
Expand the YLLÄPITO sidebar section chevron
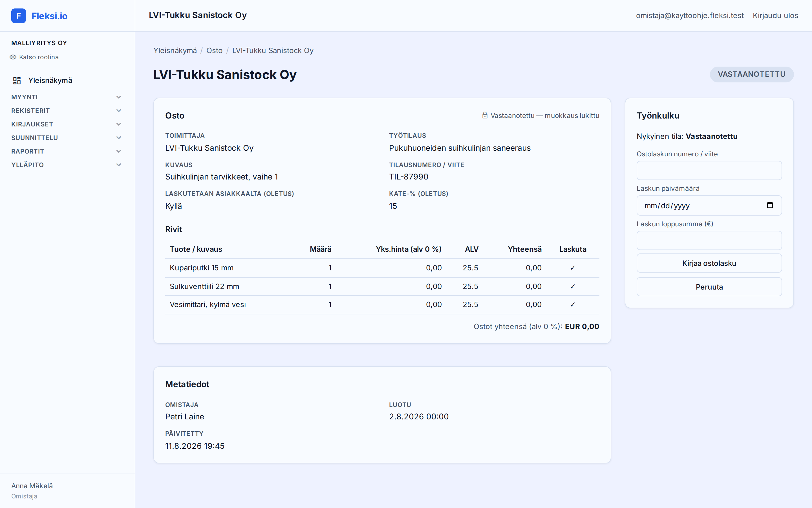[x=118, y=165]
